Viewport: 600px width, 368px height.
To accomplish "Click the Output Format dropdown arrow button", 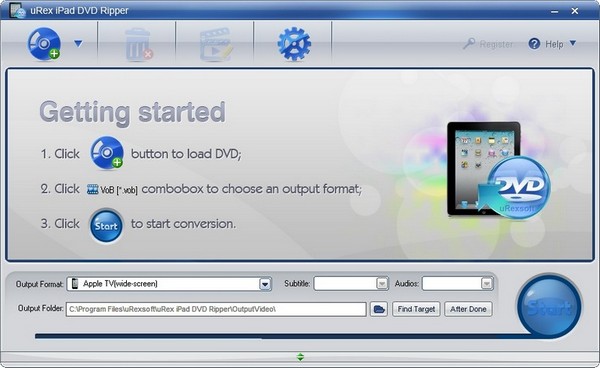I will tap(265, 284).
